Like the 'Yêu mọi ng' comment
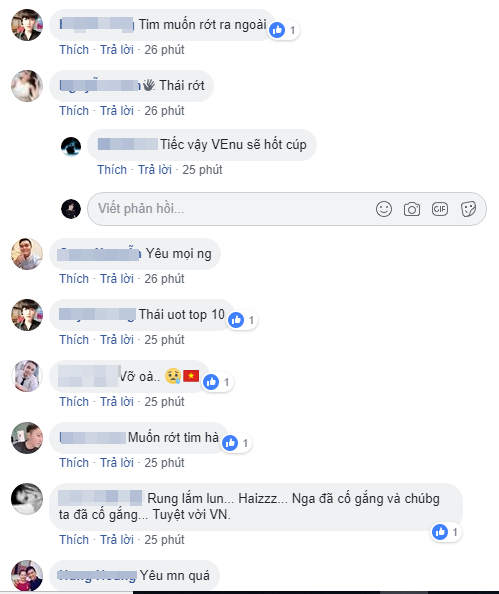499x594 pixels. pos(74,278)
